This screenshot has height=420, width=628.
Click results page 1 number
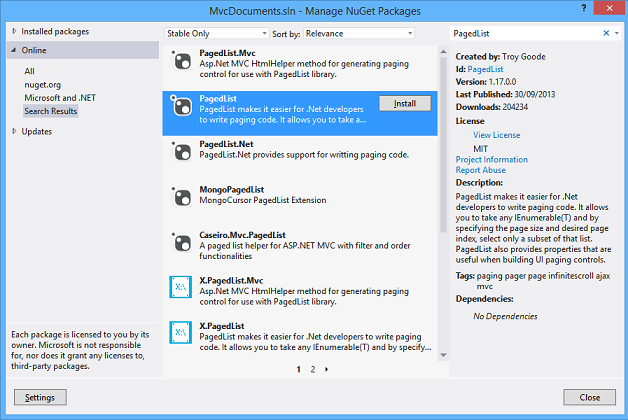coord(299,369)
